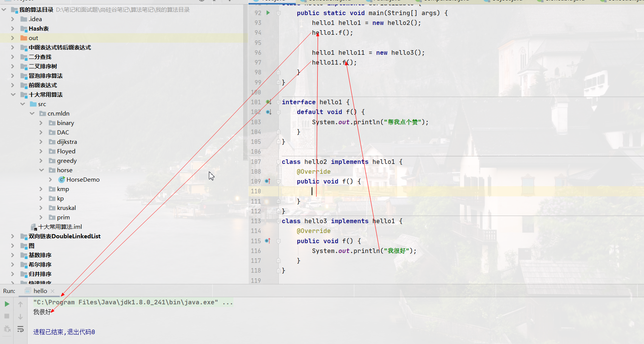Image resolution: width=644 pixels, height=344 pixels.
Task: Expand the .idea folder
Action: point(12,19)
